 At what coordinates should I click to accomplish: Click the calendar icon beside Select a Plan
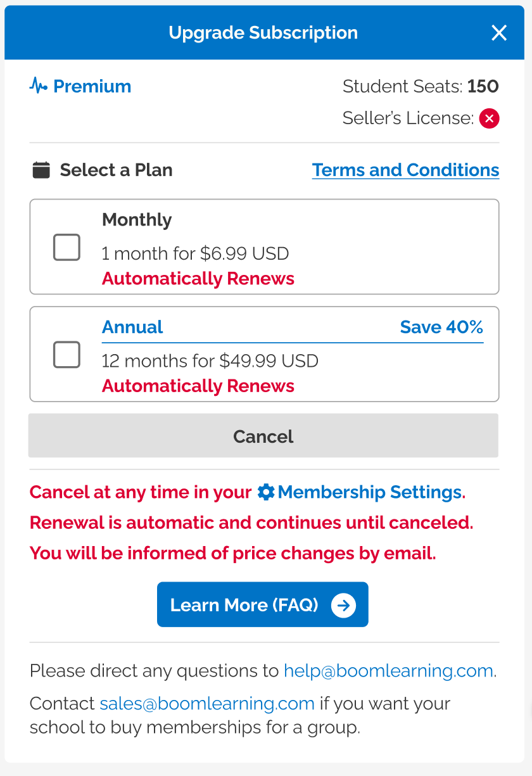point(41,170)
